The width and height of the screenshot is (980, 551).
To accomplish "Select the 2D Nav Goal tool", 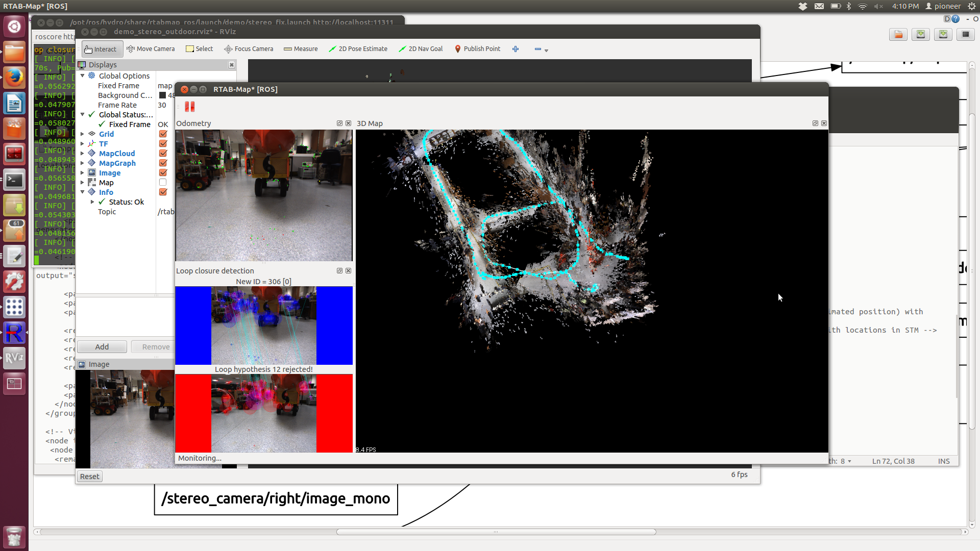I will [x=421, y=49].
